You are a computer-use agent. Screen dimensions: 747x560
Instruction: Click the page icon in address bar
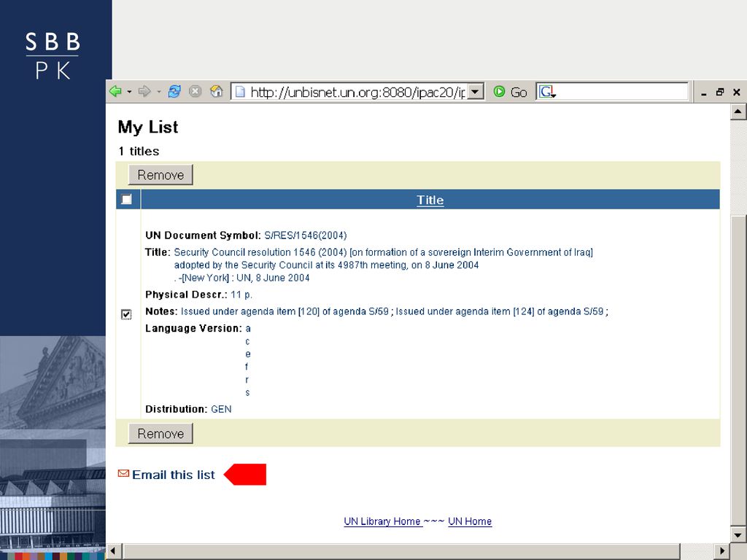240,92
